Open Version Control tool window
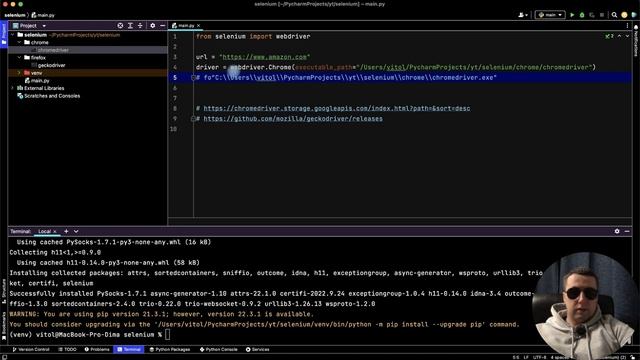Screen dimensions: 640x360 (x=31, y=349)
